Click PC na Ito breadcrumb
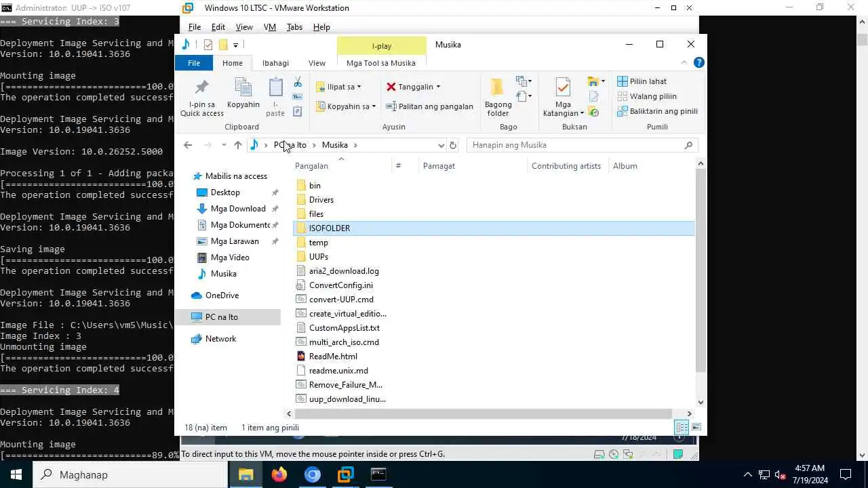868x488 pixels. coord(290,145)
